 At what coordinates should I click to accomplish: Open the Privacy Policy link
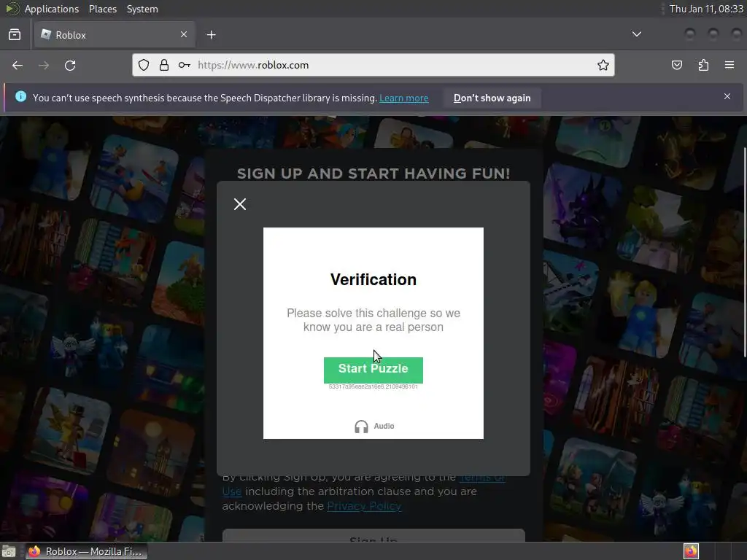tap(364, 506)
